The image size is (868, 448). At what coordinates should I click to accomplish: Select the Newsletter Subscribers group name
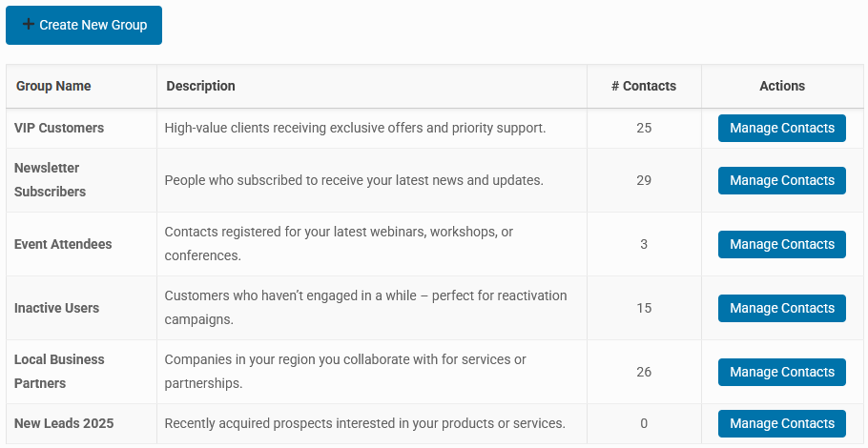(50, 180)
